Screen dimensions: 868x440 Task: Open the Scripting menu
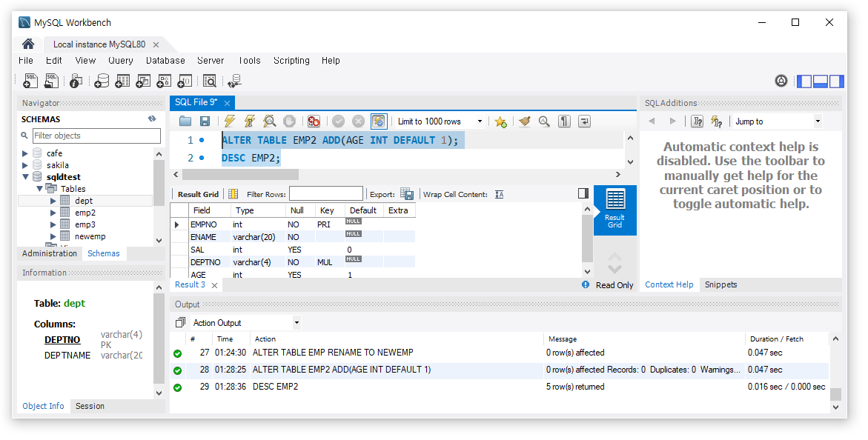(291, 60)
